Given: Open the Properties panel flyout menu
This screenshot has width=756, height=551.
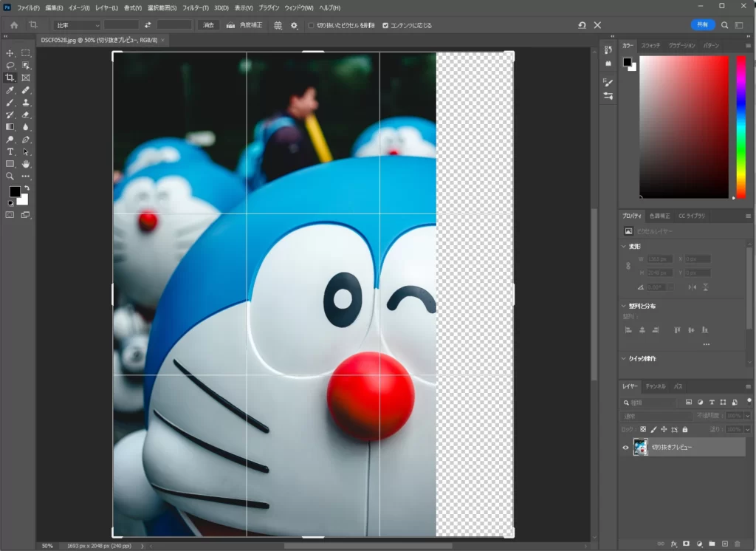Looking at the screenshot, I should (749, 216).
